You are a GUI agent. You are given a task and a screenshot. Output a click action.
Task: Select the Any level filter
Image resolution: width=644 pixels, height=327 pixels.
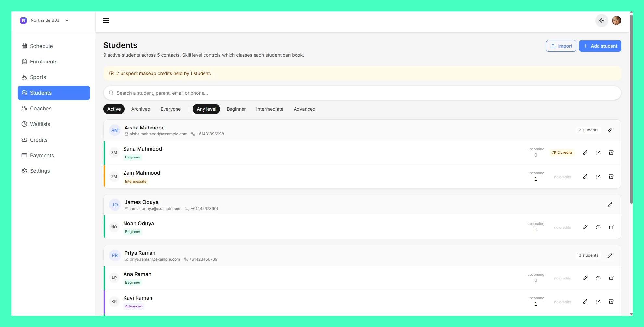tap(206, 109)
